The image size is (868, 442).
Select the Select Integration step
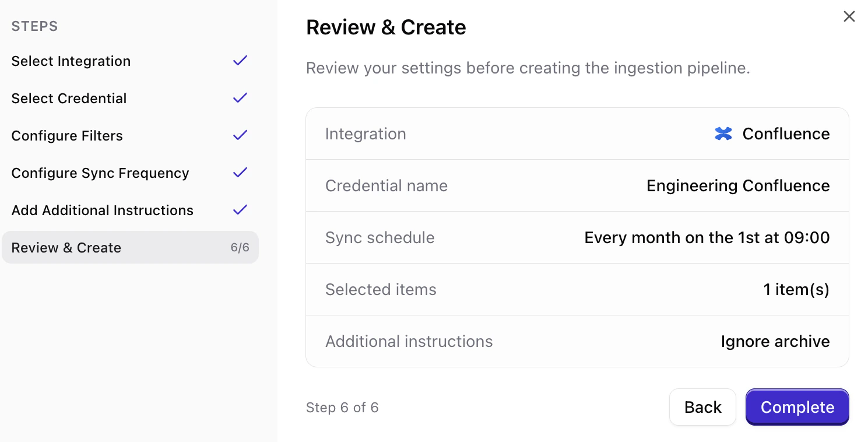pos(71,61)
